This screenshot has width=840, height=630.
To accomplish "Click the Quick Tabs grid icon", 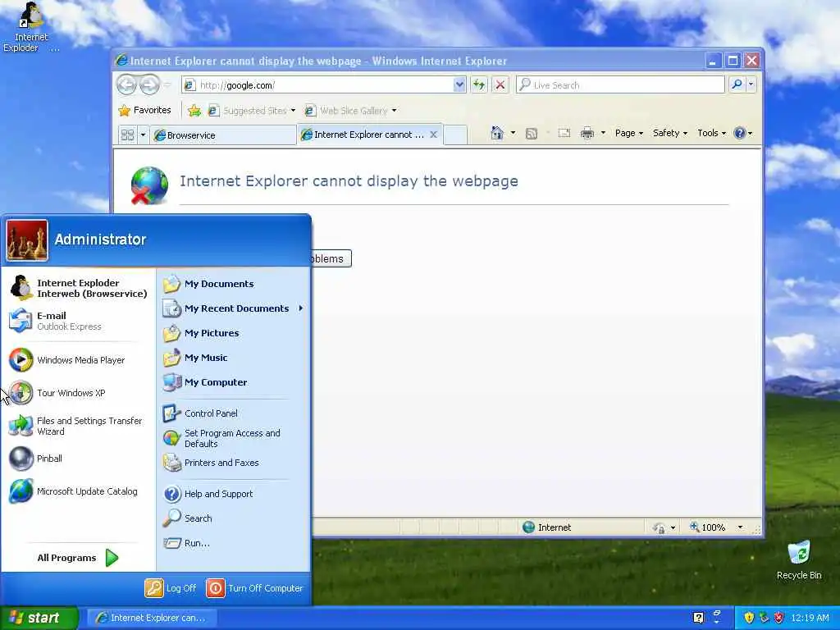I will coord(127,135).
